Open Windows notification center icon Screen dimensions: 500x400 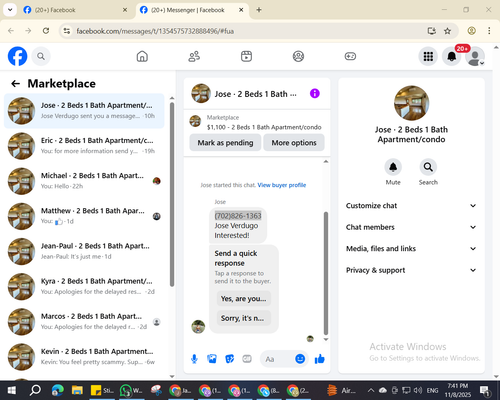coord(484,390)
